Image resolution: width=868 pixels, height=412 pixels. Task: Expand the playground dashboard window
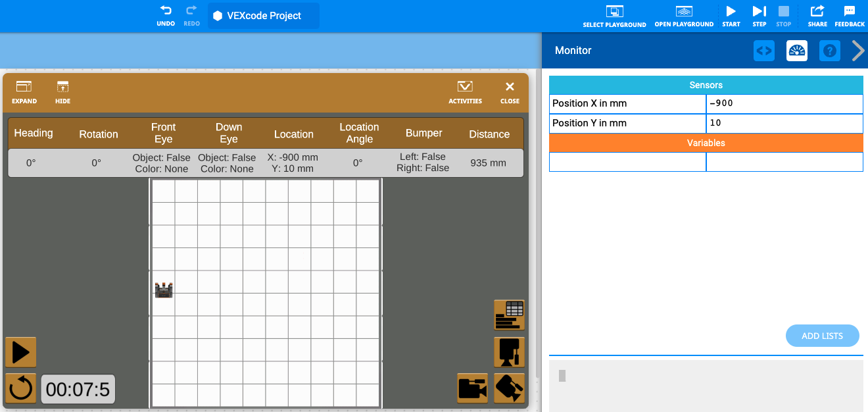24,91
